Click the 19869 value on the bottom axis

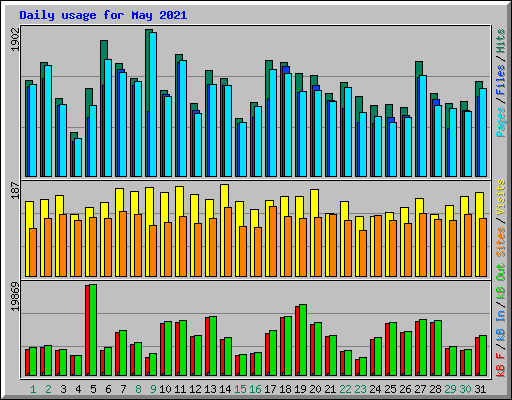coord(15,297)
